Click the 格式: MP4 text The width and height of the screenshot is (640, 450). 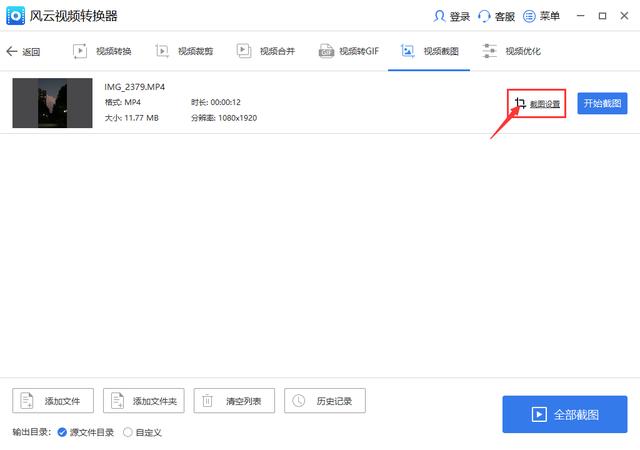pyautogui.click(x=122, y=102)
